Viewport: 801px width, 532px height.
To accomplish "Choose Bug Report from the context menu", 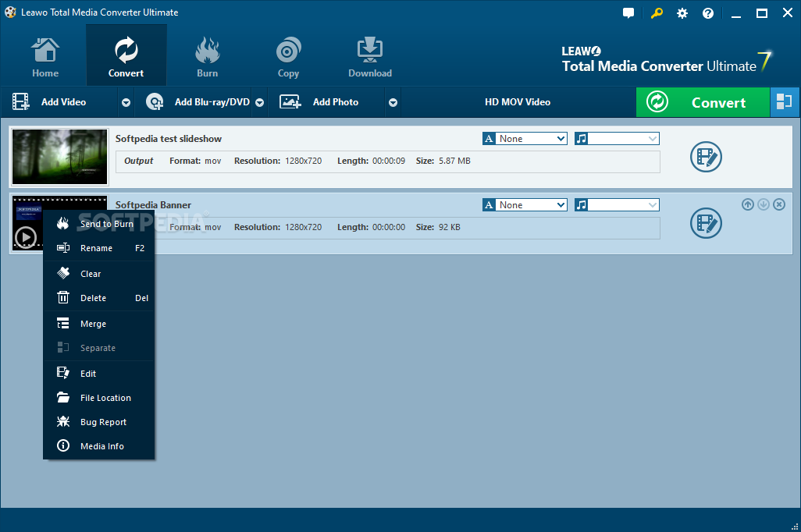I will click(99, 422).
